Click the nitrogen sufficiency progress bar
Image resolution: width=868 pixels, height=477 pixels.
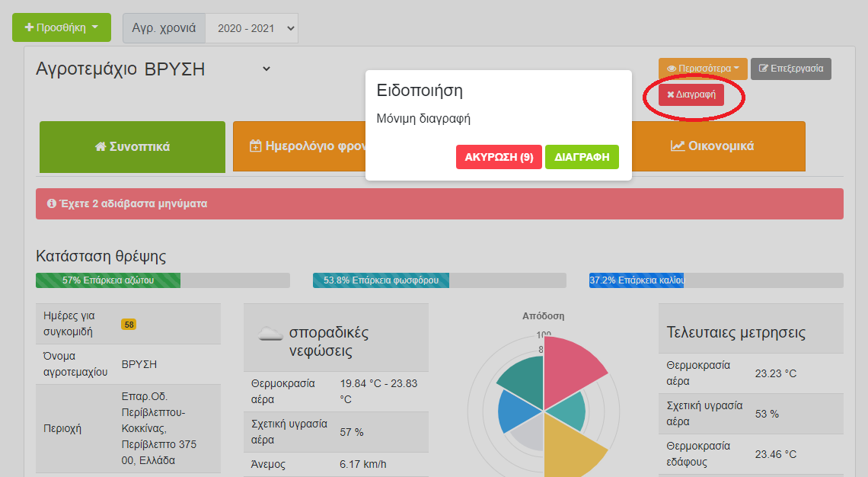pos(162,280)
